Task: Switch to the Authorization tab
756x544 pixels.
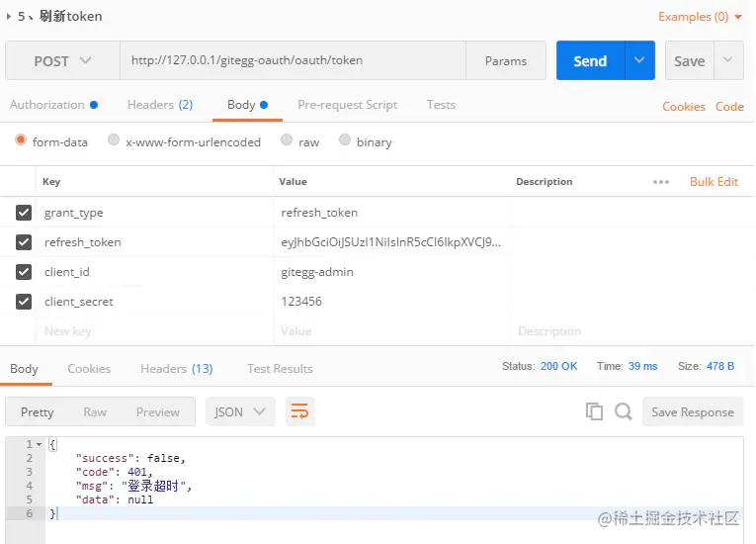Action: point(53,105)
